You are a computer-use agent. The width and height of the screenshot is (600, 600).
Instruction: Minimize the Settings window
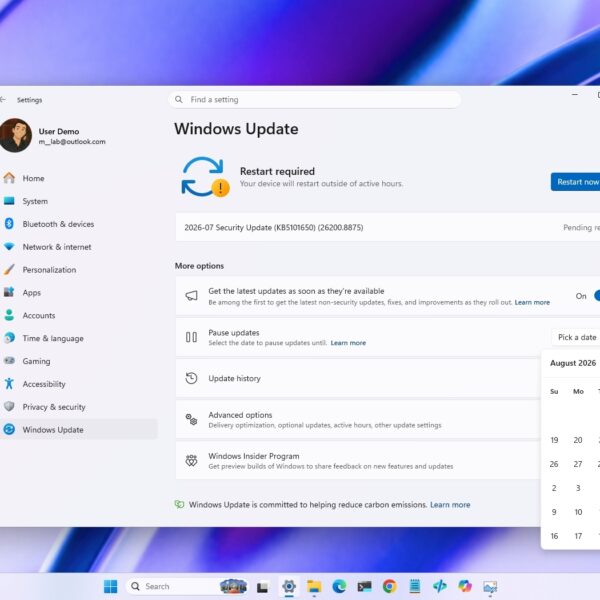575,95
